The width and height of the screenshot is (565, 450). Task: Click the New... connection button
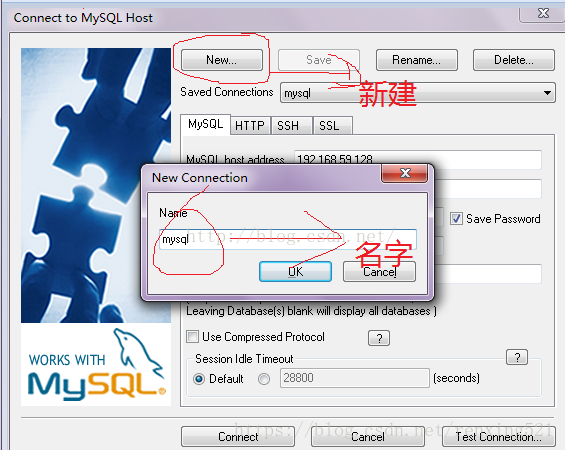[222, 60]
